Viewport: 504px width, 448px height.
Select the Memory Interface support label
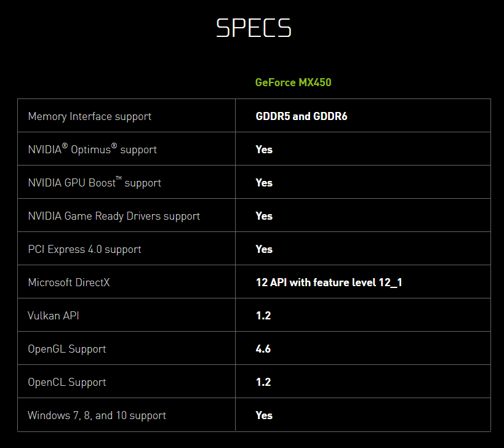89,116
